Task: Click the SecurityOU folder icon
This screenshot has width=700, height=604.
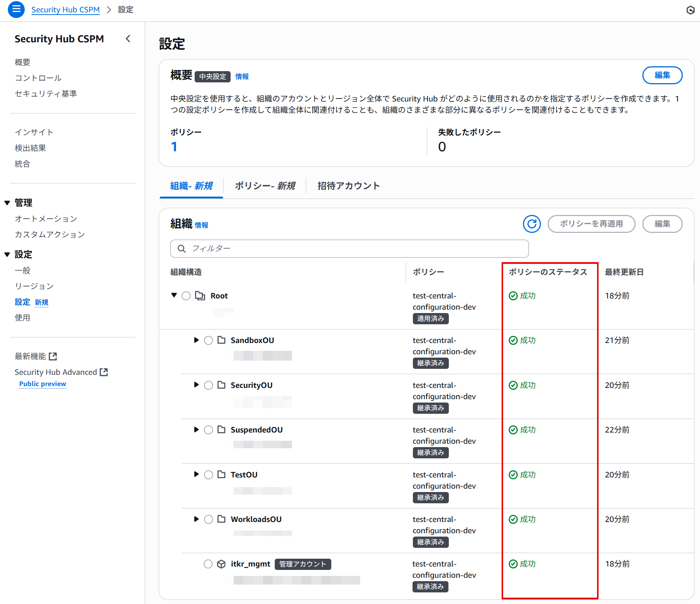Action: pos(222,385)
